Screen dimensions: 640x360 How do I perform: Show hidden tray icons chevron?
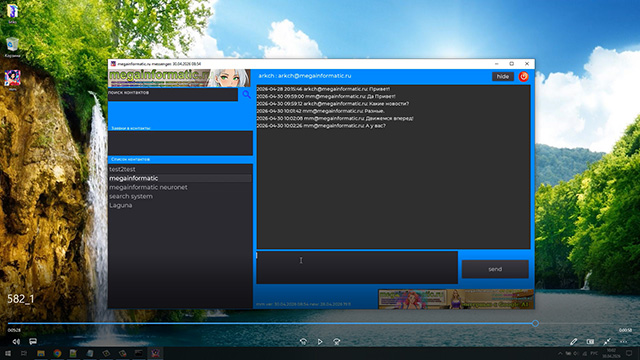(560, 353)
